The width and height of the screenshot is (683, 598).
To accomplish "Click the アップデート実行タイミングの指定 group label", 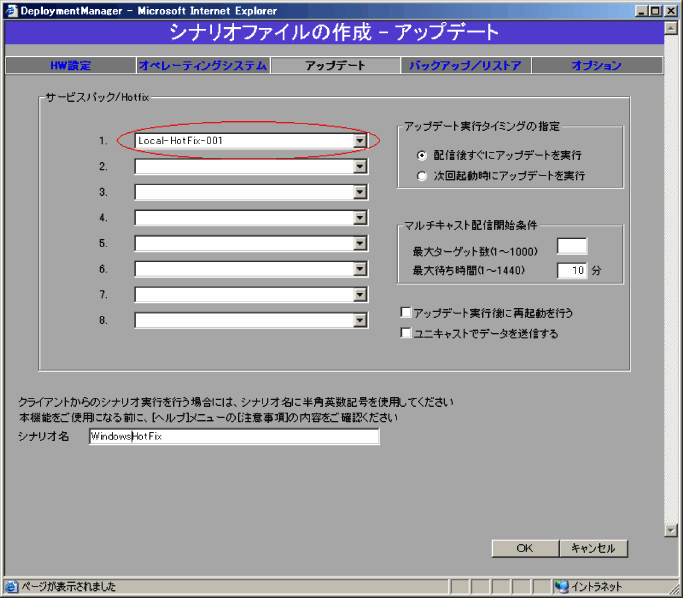I will pyautogui.click(x=482, y=126).
